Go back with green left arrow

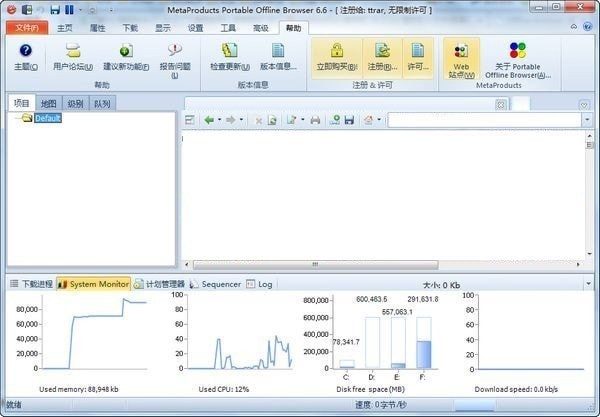[x=209, y=120]
